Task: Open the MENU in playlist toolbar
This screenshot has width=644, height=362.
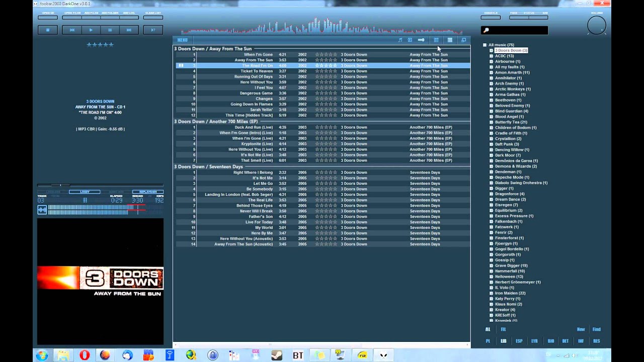Action: point(182,40)
